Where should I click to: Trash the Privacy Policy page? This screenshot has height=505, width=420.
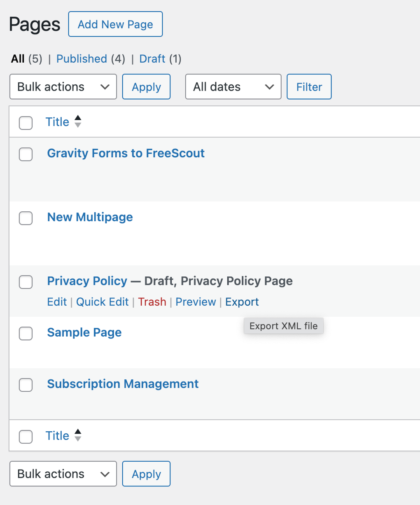[x=152, y=302]
